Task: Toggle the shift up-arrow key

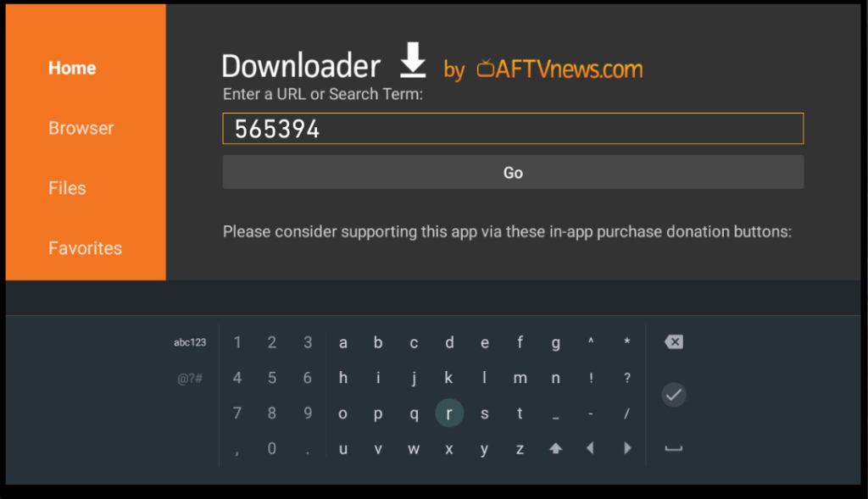Action: pyautogui.click(x=555, y=449)
